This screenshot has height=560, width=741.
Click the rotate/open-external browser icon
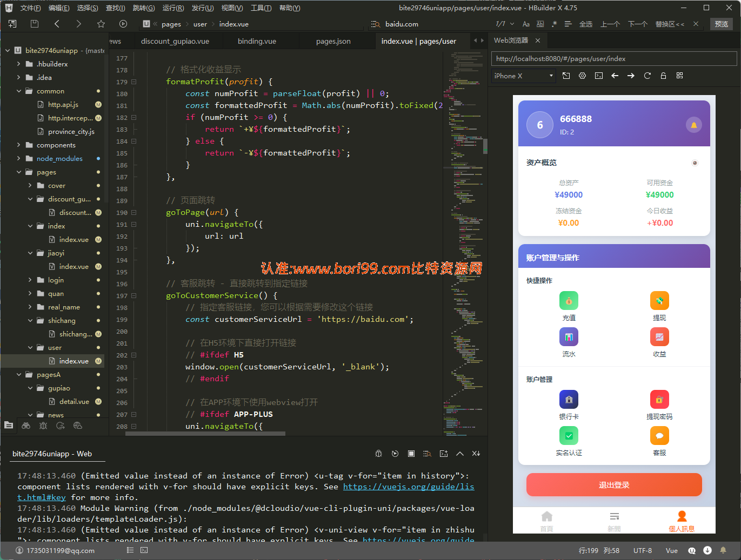click(x=566, y=76)
